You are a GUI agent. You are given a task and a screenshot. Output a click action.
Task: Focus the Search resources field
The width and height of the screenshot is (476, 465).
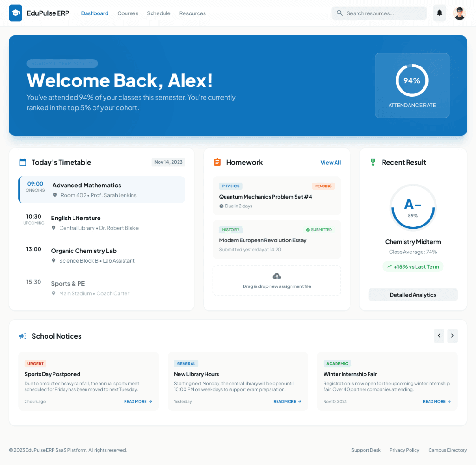point(384,13)
